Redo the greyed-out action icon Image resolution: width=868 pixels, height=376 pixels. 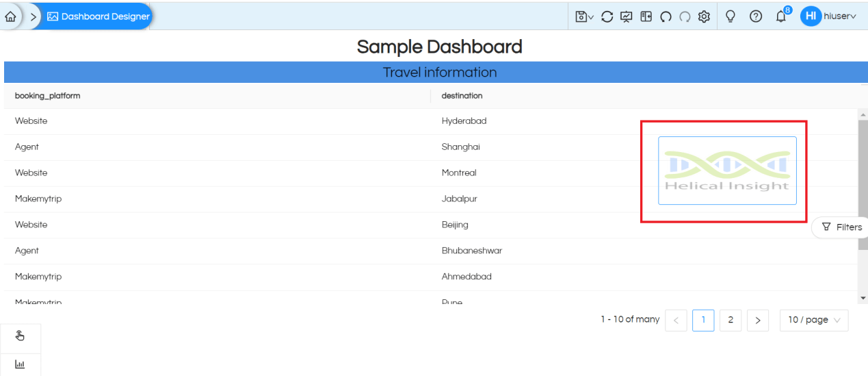coord(685,16)
